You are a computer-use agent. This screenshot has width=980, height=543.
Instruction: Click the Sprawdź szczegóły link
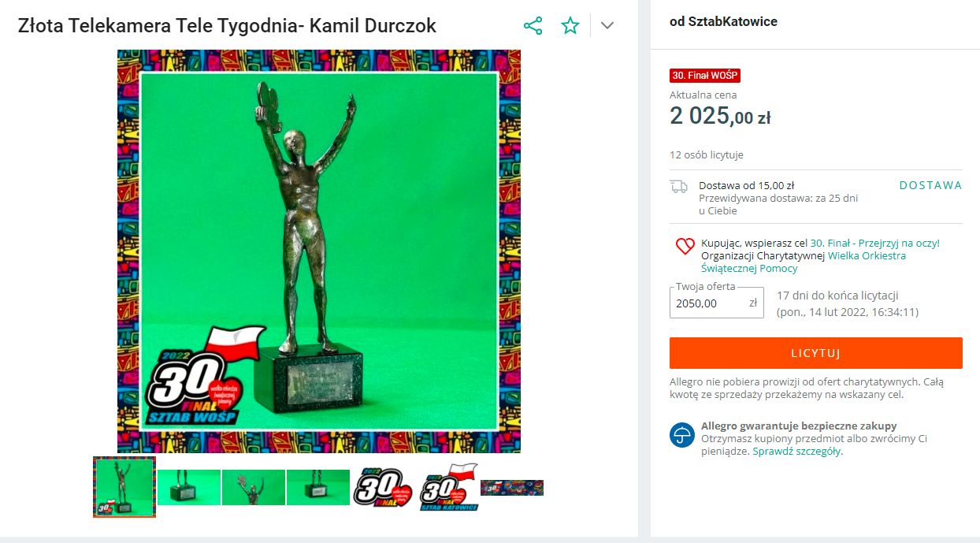(x=796, y=452)
